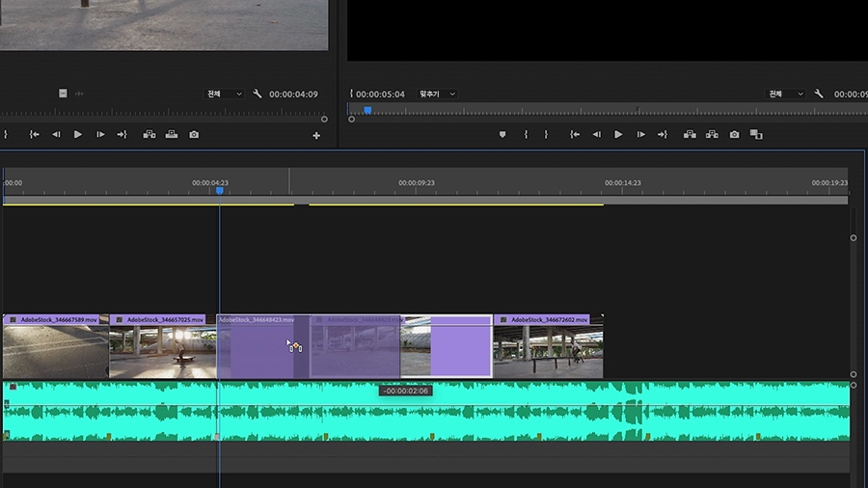
Task: Add marker in program monitor
Action: [502, 135]
